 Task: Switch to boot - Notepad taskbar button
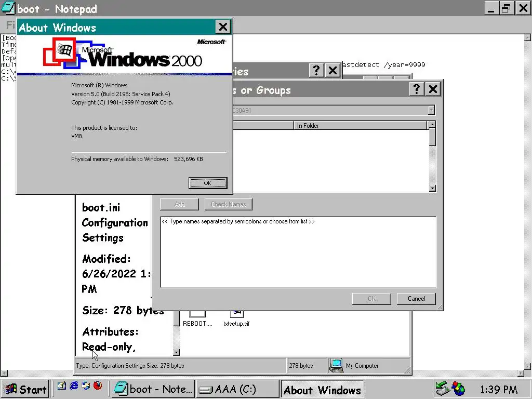(x=153, y=389)
